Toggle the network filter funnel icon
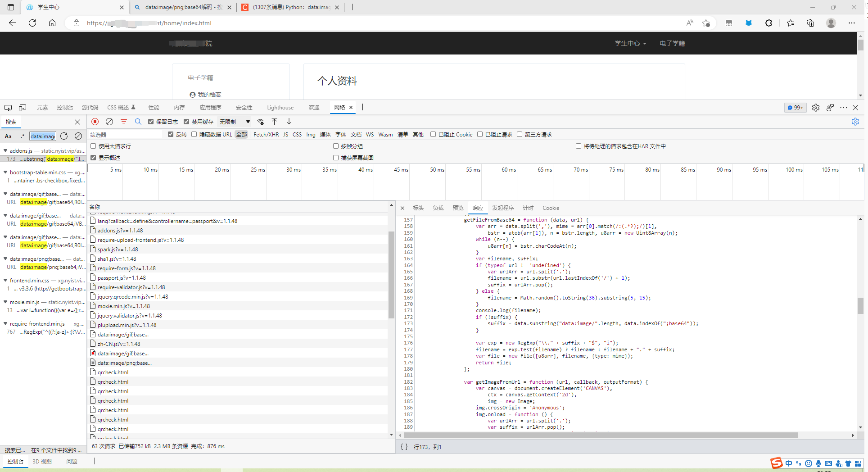Image resolution: width=868 pixels, height=472 pixels. [x=124, y=122]
